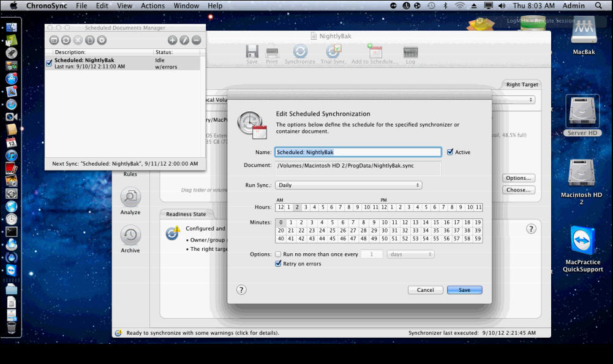Click the help question mark in Readiness State pane
The image size is (613, 364).
[x=531, y=229]
